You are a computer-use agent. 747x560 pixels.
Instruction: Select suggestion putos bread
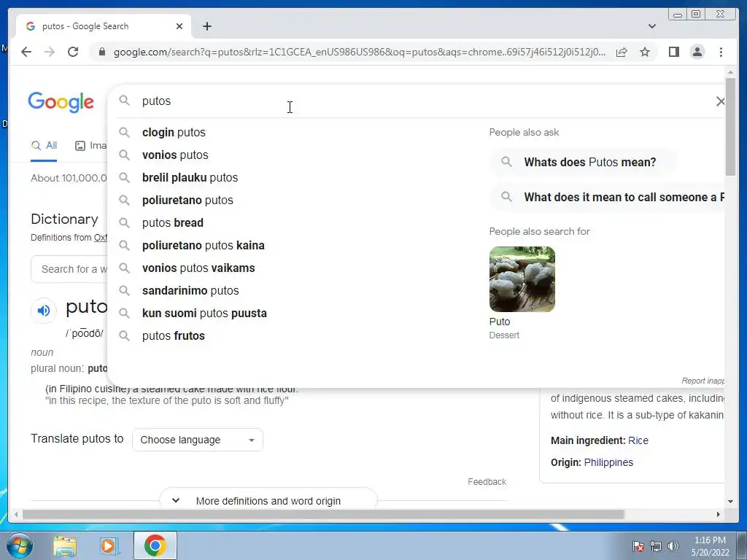(172, 223)
